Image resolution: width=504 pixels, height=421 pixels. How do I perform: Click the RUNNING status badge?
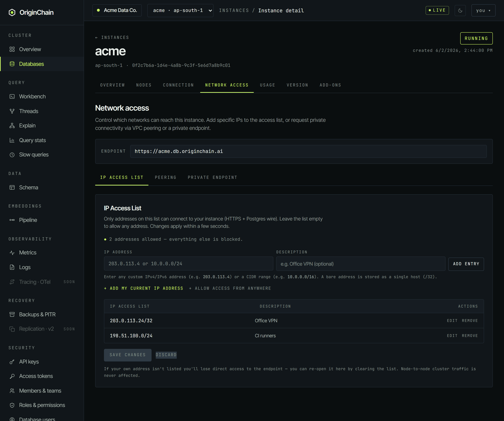click(x=476, y=38)
